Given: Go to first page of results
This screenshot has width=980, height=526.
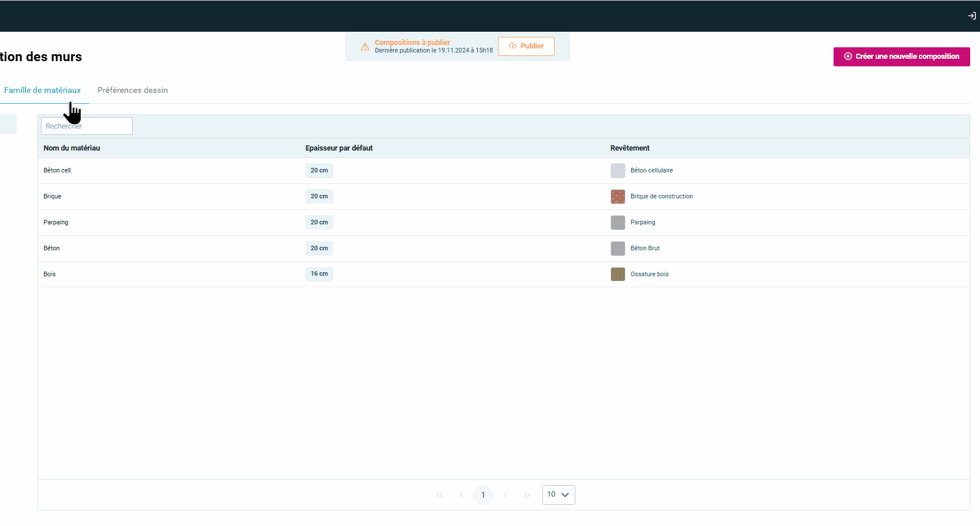Looking at the screenshot, I should (439, 495).
